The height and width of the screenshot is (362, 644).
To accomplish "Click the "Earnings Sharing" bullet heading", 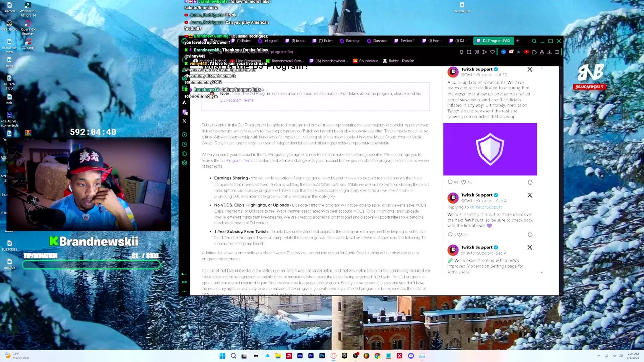I will 231,178.
